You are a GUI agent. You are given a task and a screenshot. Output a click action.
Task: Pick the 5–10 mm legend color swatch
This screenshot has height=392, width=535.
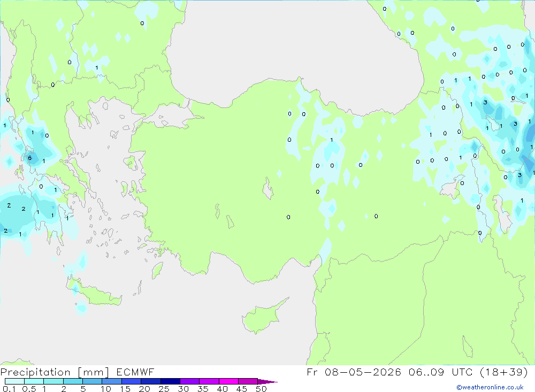(x=92, y=381)
